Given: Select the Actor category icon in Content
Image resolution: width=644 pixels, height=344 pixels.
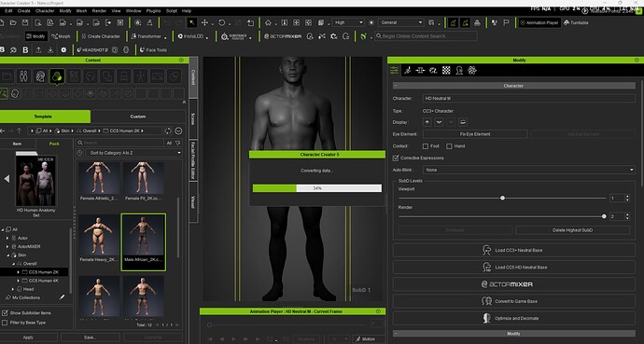Looking at the screenshot, I should tap(24, 76).
